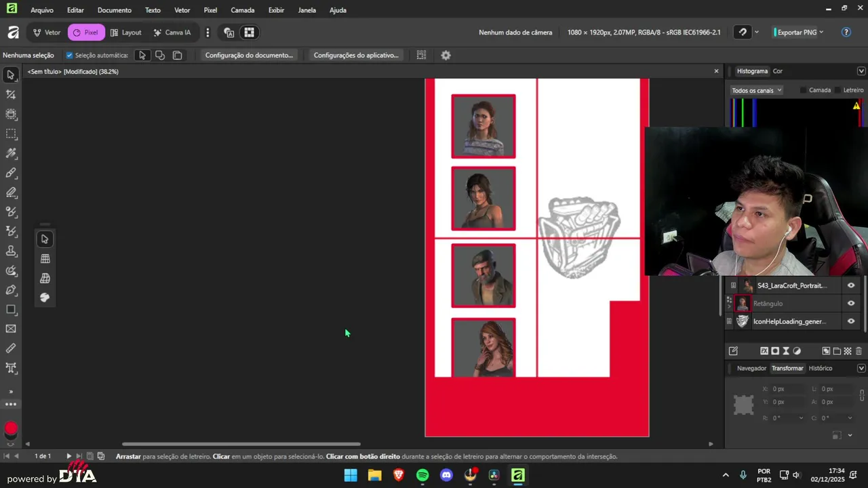Click Configuração do documento button
Screen dimensions: 868x488
pos(249,56)
